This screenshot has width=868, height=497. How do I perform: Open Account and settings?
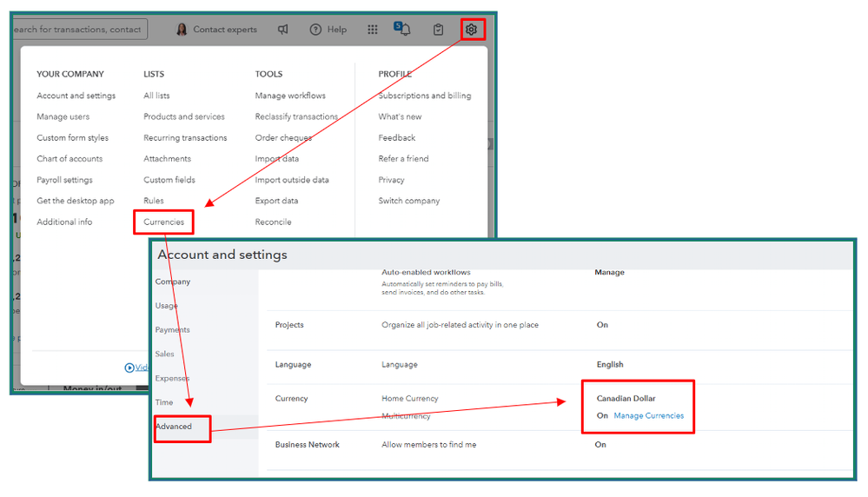point(76,96)
